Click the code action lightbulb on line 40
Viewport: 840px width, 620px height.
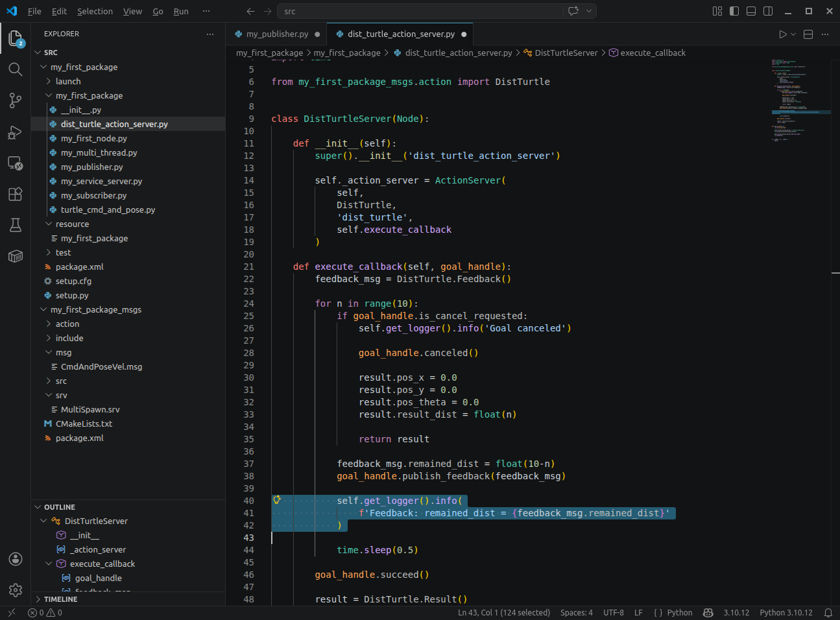pos(277,500)
